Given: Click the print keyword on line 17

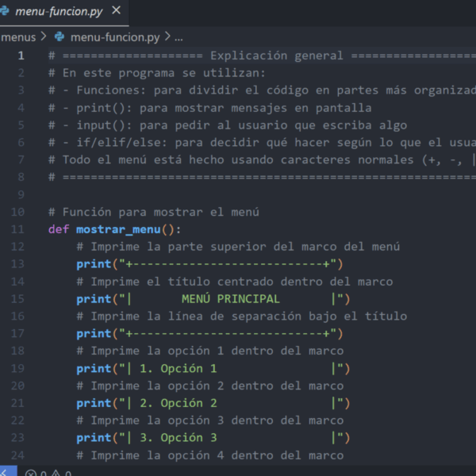Looking at the screenshot, I should point(94,334).
